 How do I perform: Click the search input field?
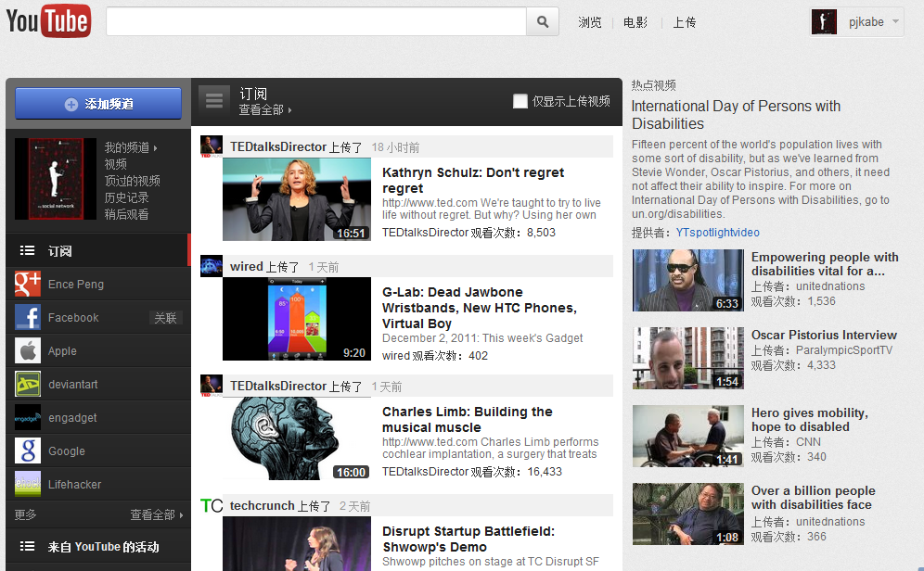coord(316,21)
